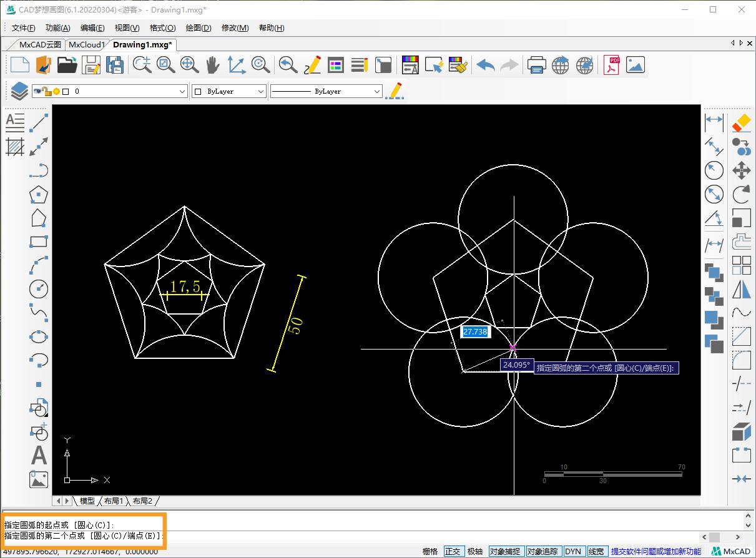This screenshot has height=558, width=756.
Task: Select the Text tool big A
Action: pyautogui.click(x=39, y=456)
